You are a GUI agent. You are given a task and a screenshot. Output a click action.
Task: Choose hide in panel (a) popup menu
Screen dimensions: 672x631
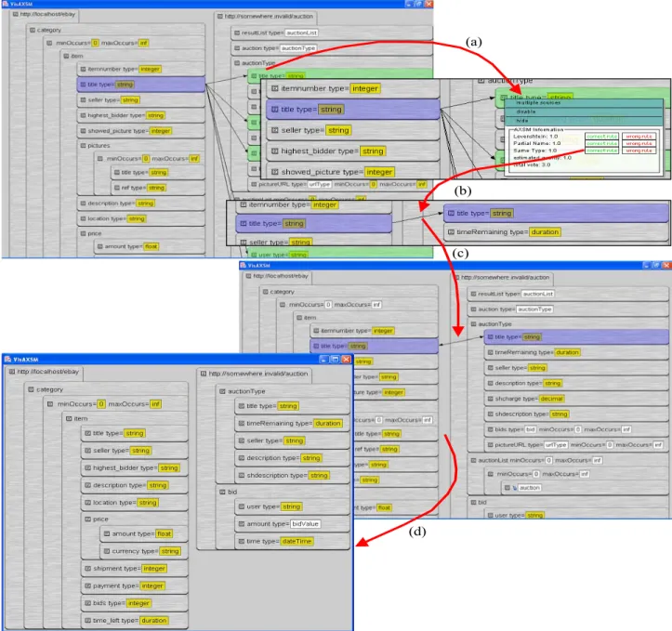point(584,121)
